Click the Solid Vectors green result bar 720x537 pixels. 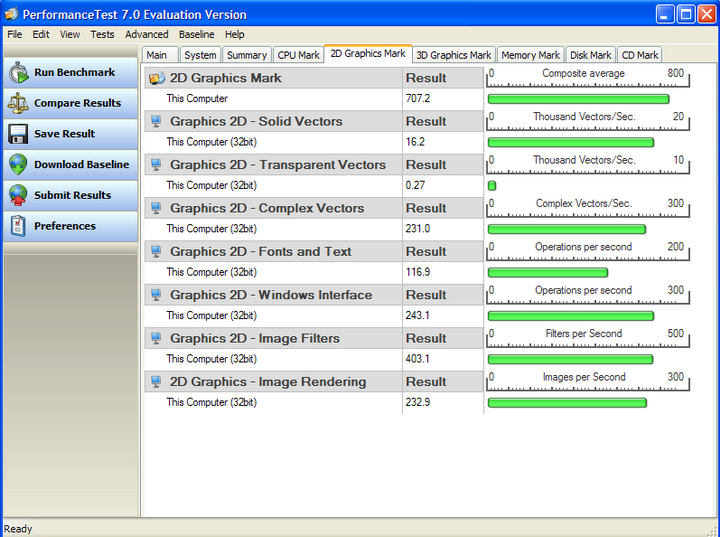pyautogui.click(x=570, y=142)
